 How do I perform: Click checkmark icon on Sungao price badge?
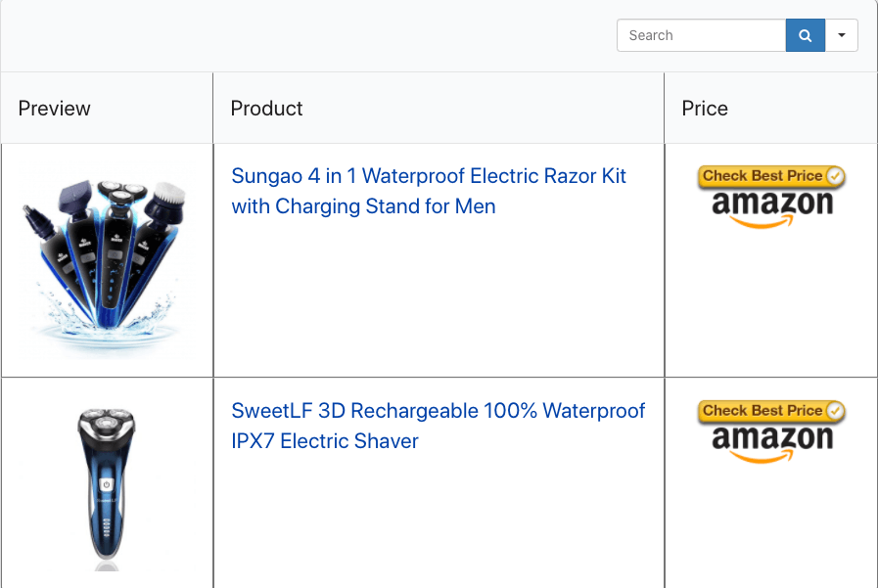(835, 176)
